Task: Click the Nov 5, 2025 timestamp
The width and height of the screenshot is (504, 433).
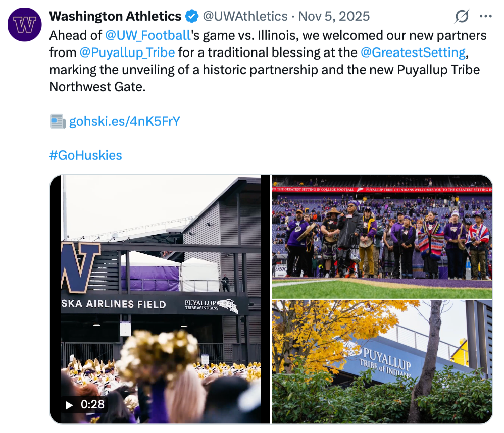Action: tap(334, 17)
